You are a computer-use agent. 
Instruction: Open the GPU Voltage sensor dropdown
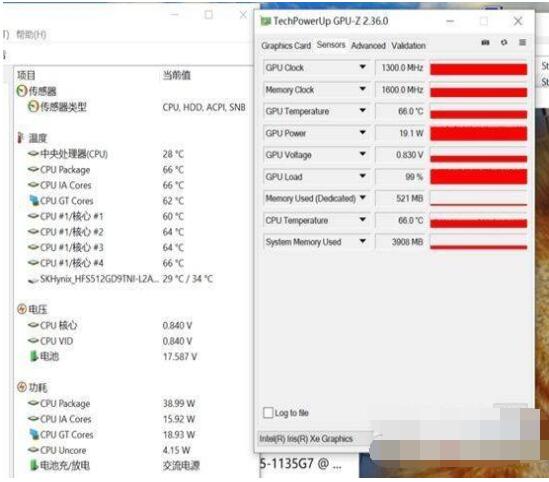(x=363, y=154)
